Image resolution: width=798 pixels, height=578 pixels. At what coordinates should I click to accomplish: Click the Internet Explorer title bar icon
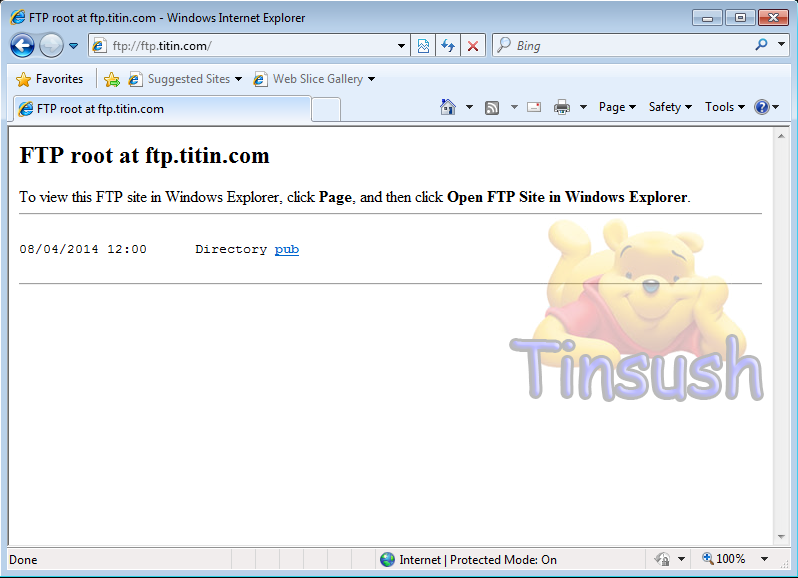coord(18,18)
